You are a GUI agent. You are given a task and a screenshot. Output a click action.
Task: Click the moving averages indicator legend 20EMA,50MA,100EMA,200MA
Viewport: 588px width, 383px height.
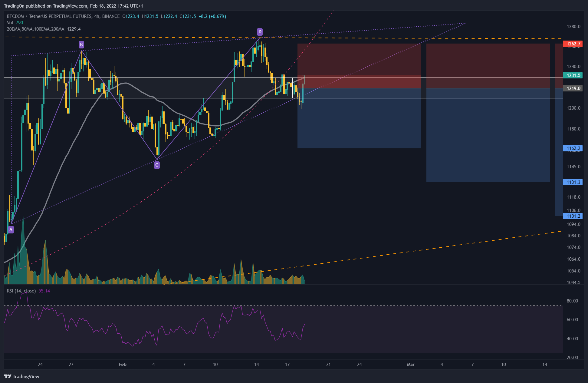click(x=35, y=29)
